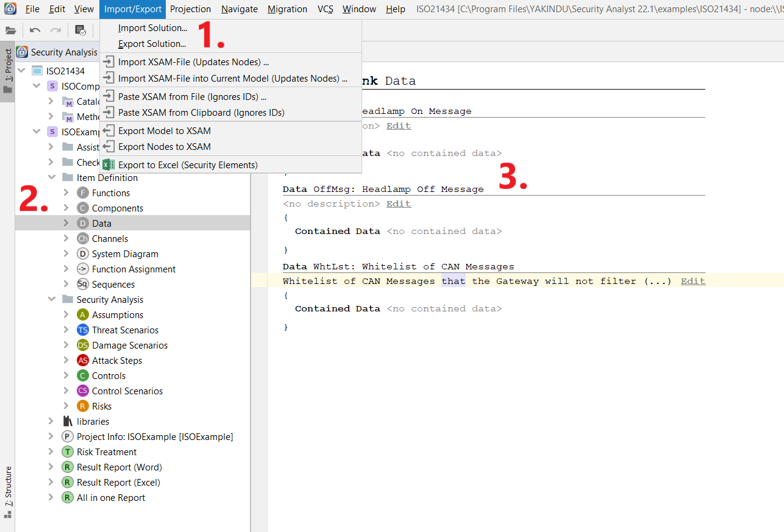784x532 pixels.
Task: Select Project Info: ISOExample tree item
Action: [x=155, y=436]
